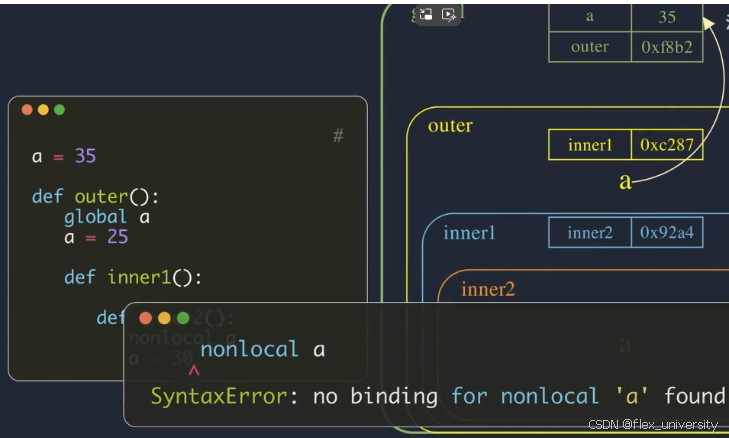This screenshot has width=729, height=438.
Task: Click the '0xf8b2' address cell
Action: 667,47
